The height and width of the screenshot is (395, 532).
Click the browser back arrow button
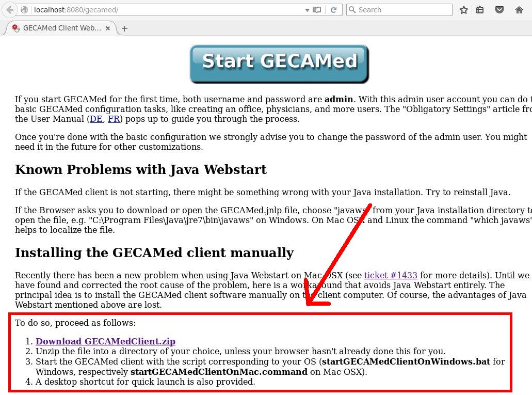[9, 10]
